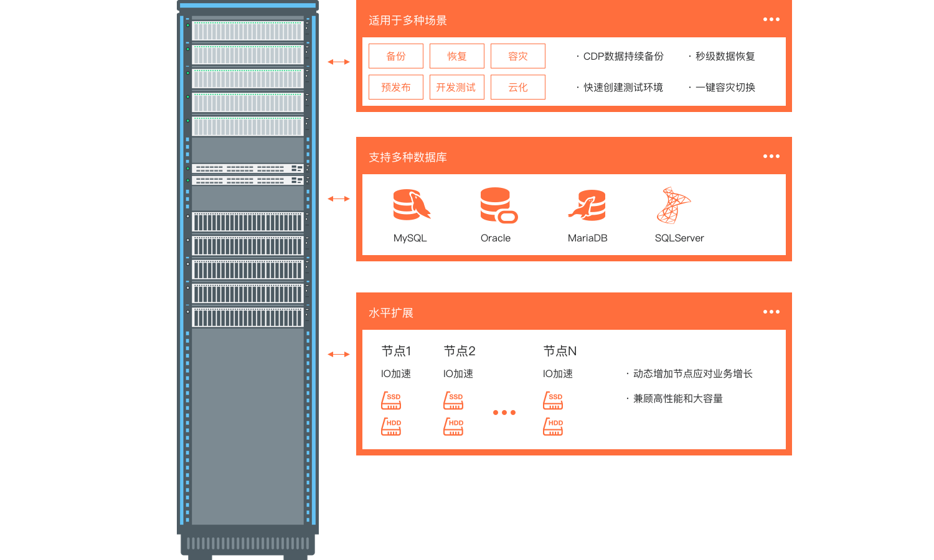Click the text 一键容灾切换

(725, 88)
